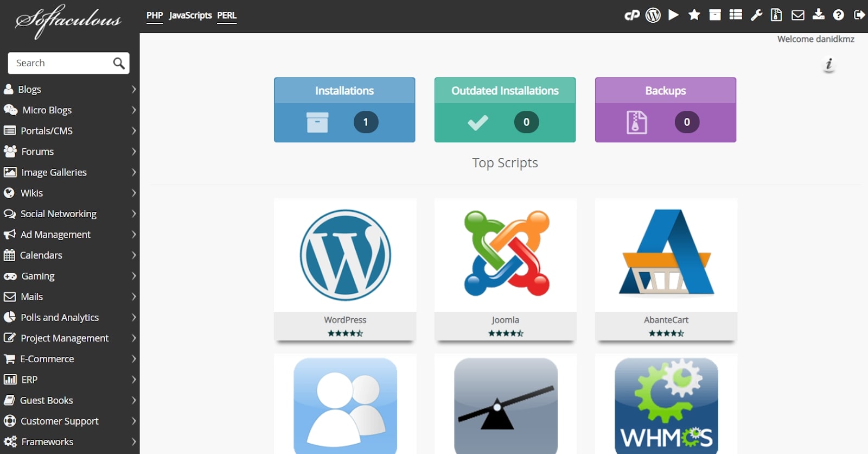Expand the Micro Blogs category
The image size is (868, 454).
69,110
